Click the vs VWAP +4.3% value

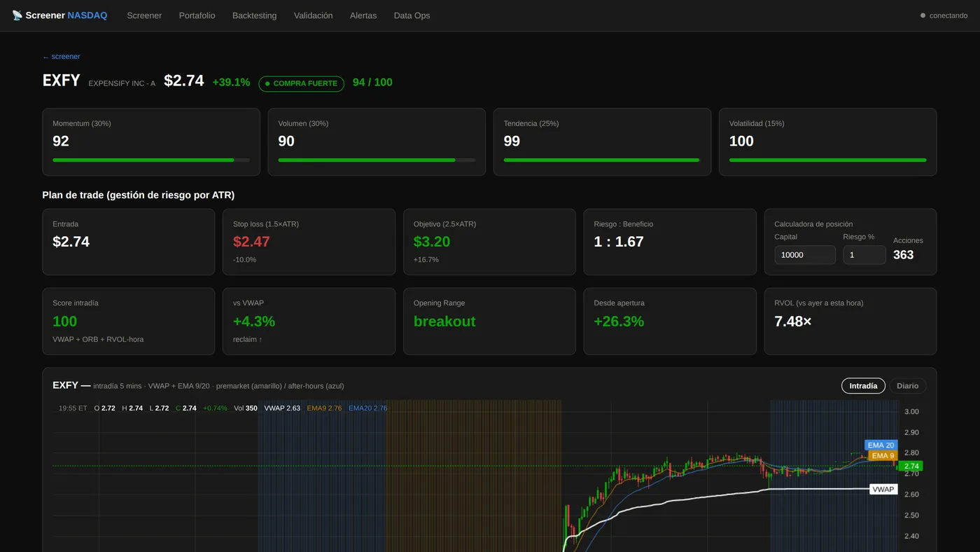254,322
